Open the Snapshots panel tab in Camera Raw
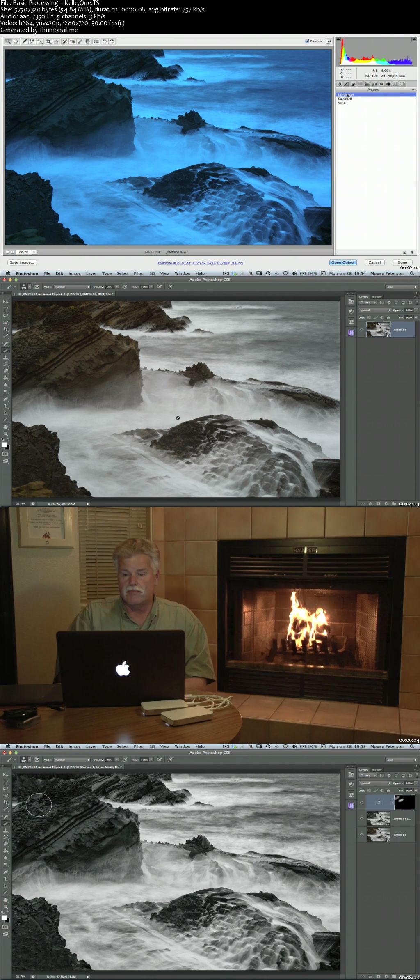The image size is (420, 980). click(402, 84)
